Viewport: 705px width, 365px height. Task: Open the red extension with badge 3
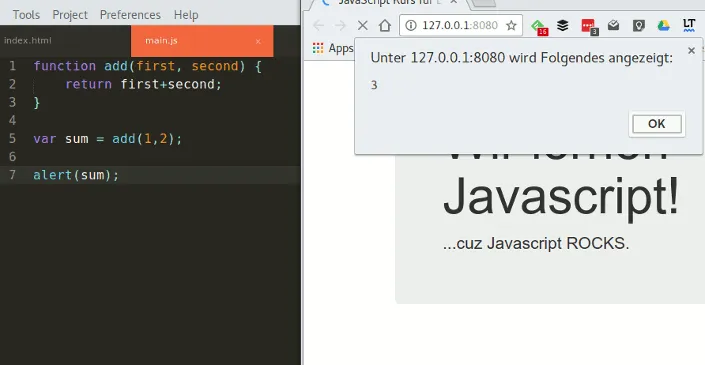click(x=589, y=26)
